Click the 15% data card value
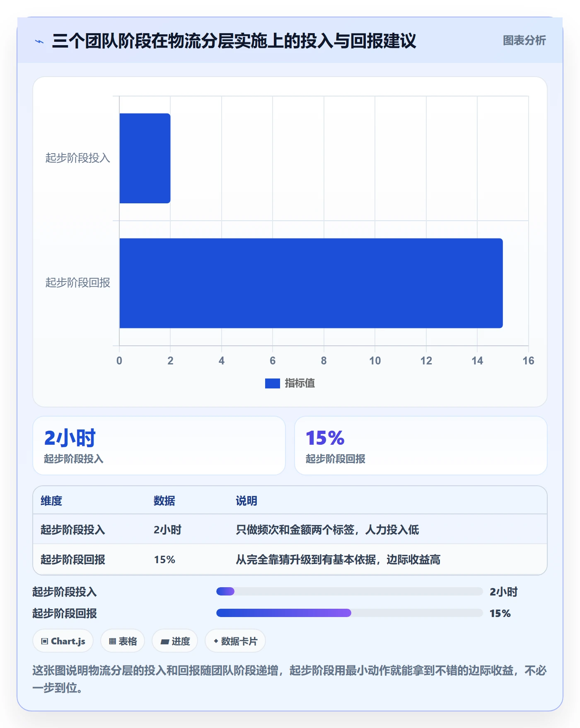Screen dimensions: 580x728 pyautogui.click(x=325, y=438)
